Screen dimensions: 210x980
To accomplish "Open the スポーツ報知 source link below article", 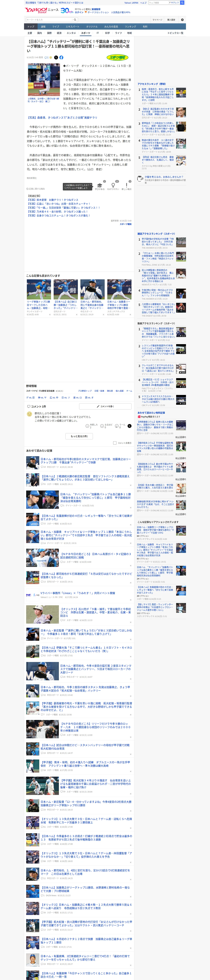I will pos(125,224).
